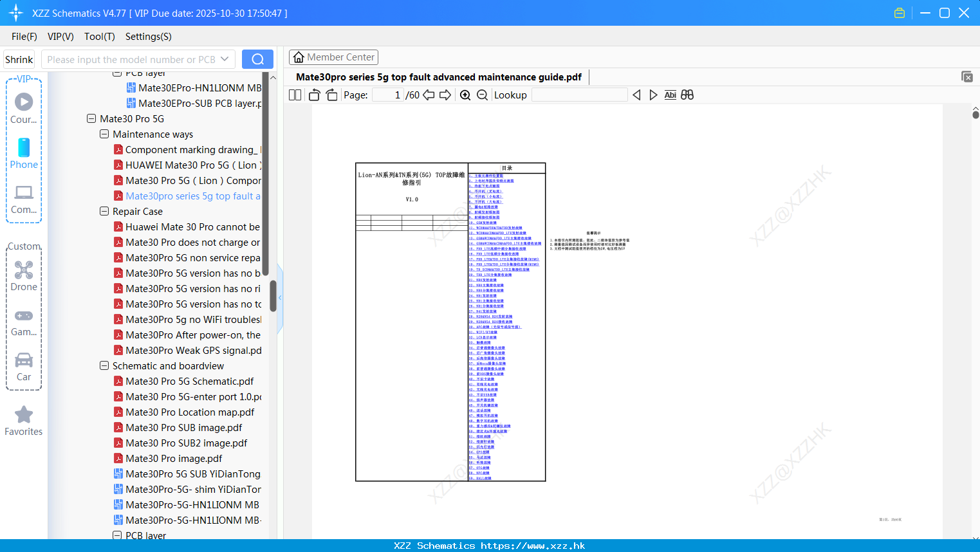Image resolution: width=980 pixels, height=552 pixels.
Task: Collapse the bottom PCB layer folder
Action: [117, 535]
